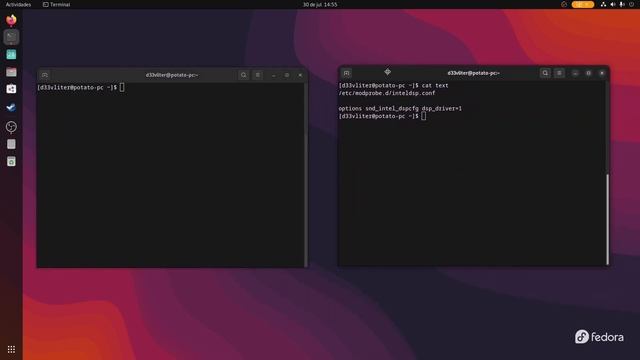Click the cat text terminal's scrollbar
Viewport: 640px width, 360px height.
point(607,219)
